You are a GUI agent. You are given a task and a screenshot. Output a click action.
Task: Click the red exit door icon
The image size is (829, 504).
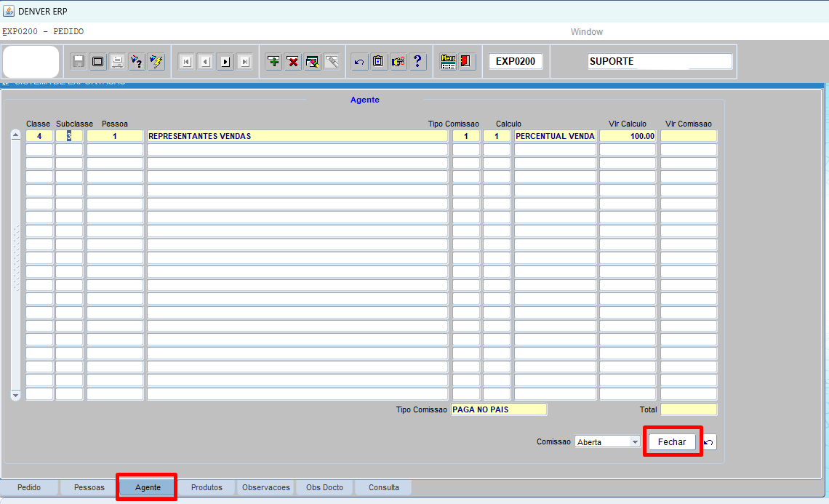467,62
